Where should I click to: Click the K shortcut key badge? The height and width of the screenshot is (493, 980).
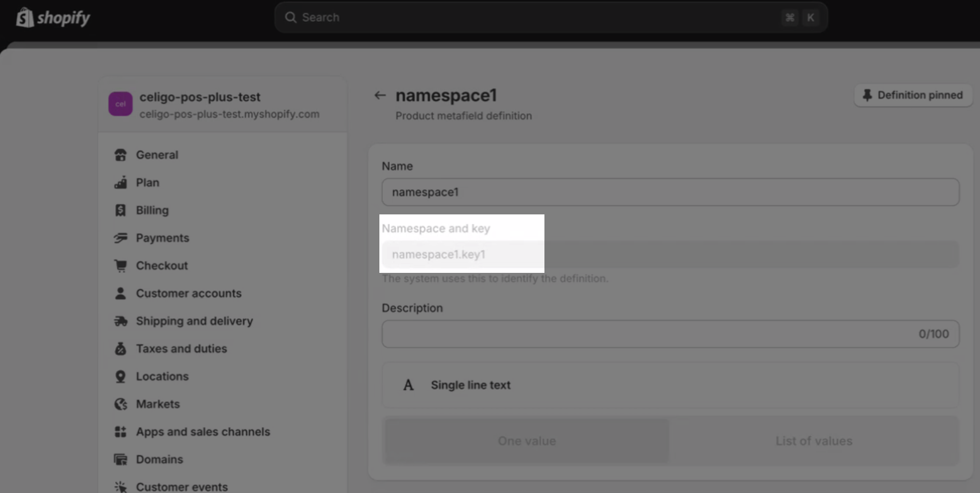point(810,17)
